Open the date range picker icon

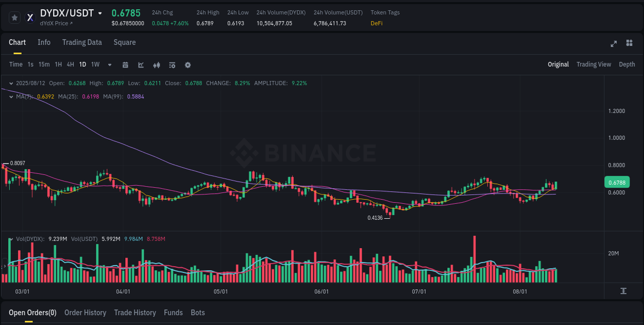(x=125, y=65)
